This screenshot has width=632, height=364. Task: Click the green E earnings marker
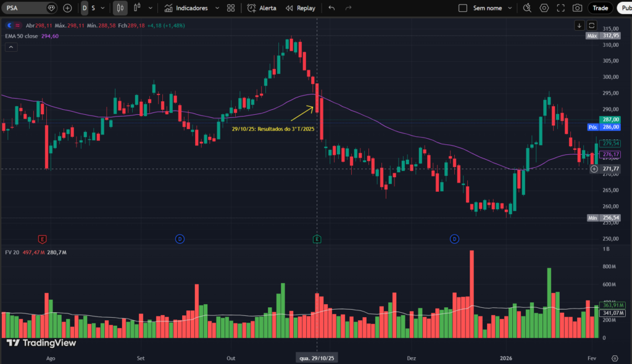pos(317,239)
